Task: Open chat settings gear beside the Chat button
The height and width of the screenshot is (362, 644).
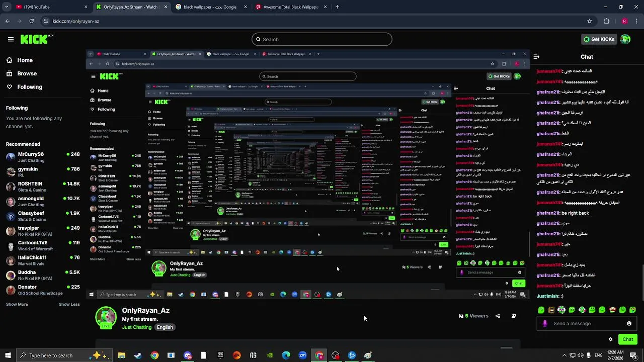Action: tap(610, 339)
